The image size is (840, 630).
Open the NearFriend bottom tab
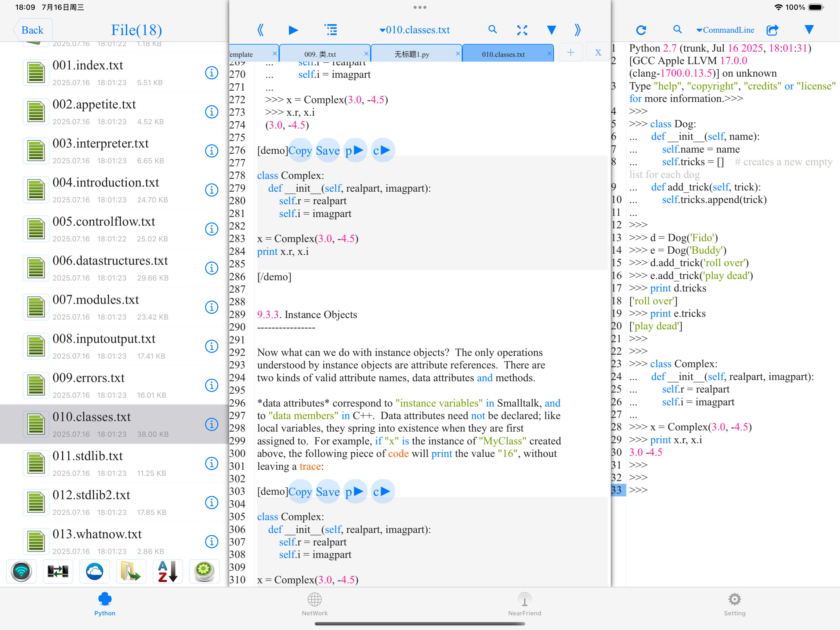pyautogui.click(x=525, y=604)
